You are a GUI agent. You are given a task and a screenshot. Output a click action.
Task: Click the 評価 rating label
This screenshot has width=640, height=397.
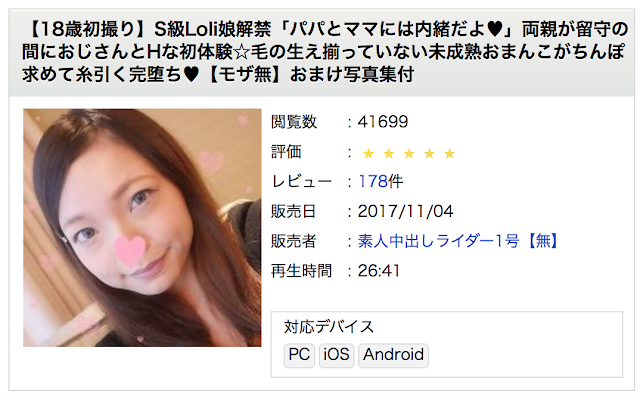(286, 152)
